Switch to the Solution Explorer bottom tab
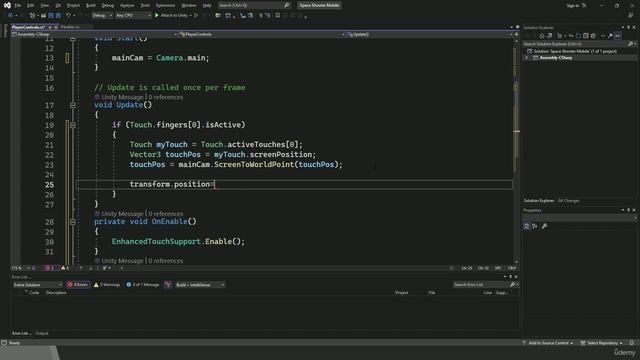The width and height of the screenshot is (640, 360). (x=539, y=201)
